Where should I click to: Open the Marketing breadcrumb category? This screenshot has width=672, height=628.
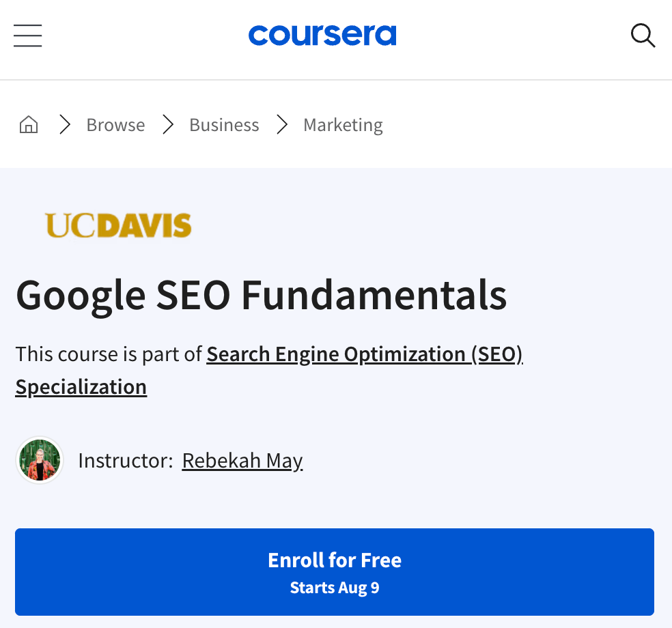click(x=343, y=124)
